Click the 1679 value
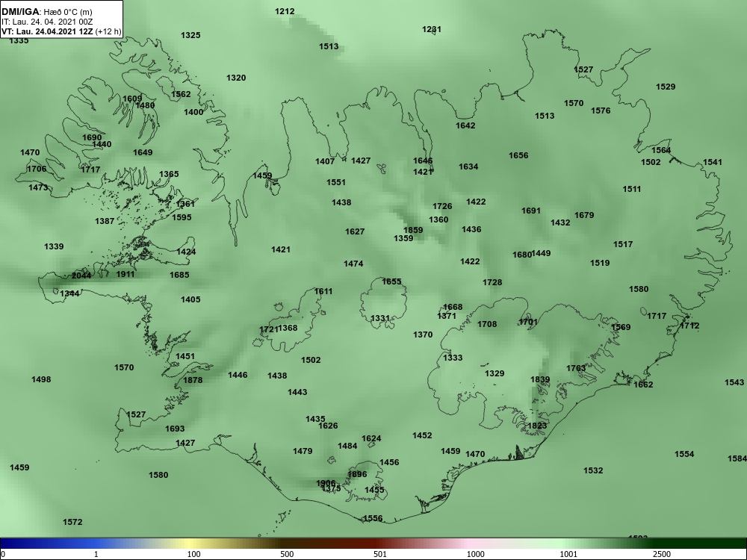The width and height of the screenshot is (747, 560). tap(584, 215)
